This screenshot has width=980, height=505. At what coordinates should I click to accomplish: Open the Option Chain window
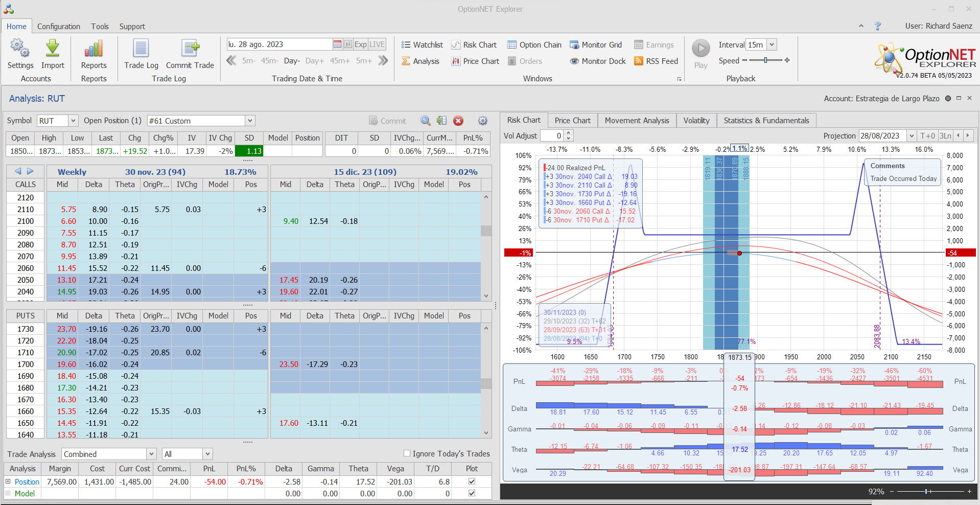[x=534, y=45]
